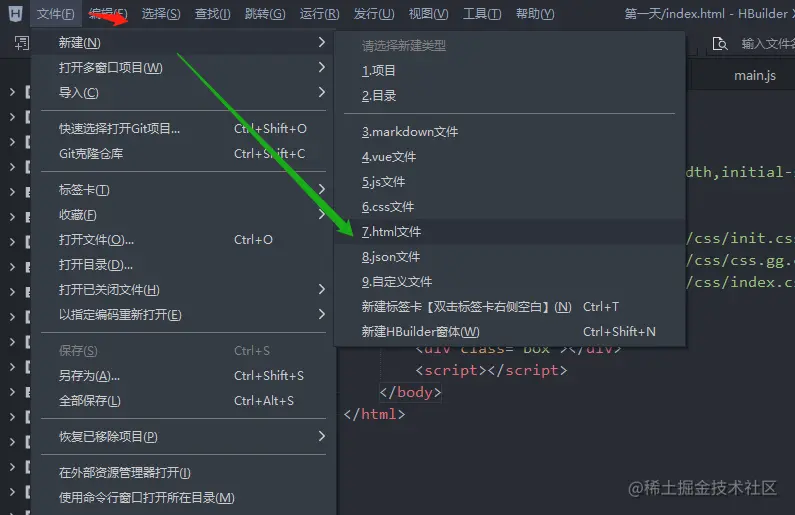Select 新建标签卡 Ctrl+T entry

510,306
